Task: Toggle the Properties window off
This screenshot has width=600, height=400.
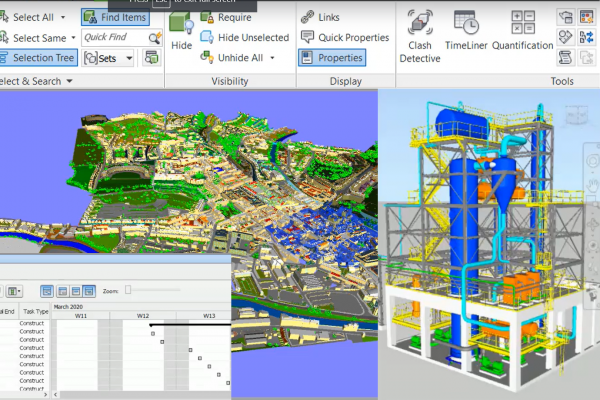Action: coord(331,58)
